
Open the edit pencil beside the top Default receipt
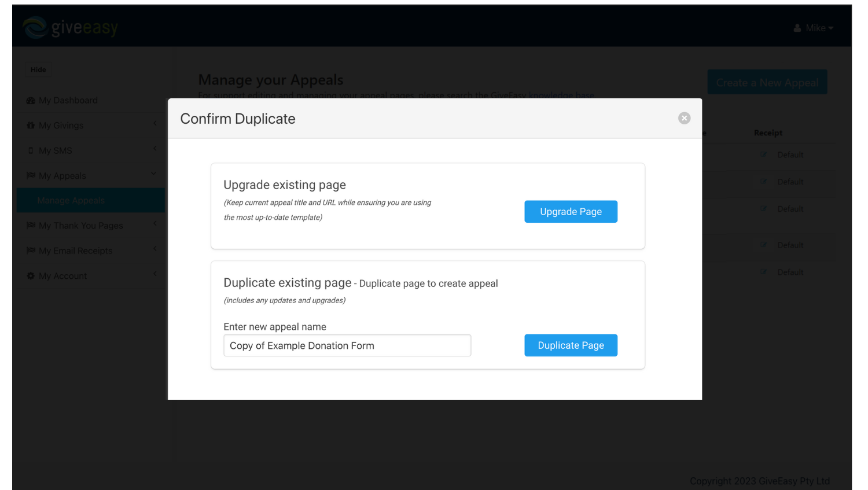pos(763,154)
